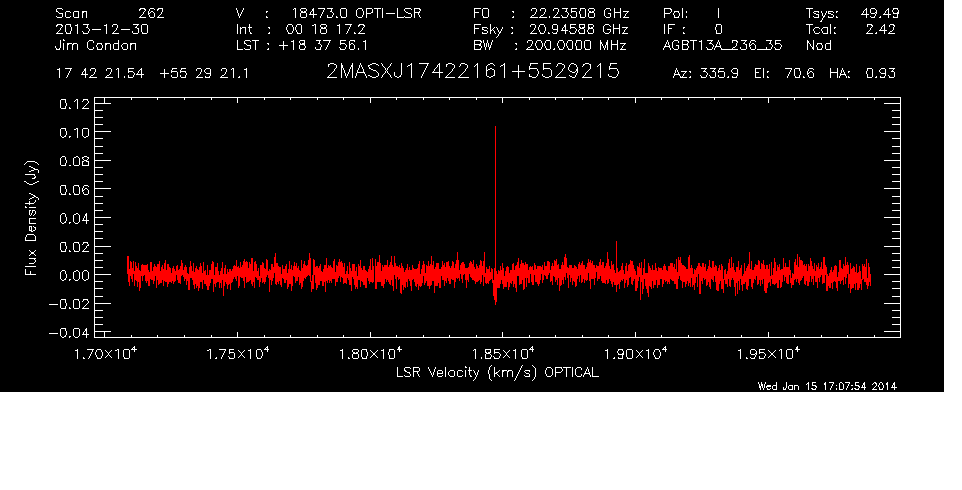Image resolution: width=962 pixels, height=490 pixels.
Task: Click the Nod procedure label
Action: tap(818, 45)
